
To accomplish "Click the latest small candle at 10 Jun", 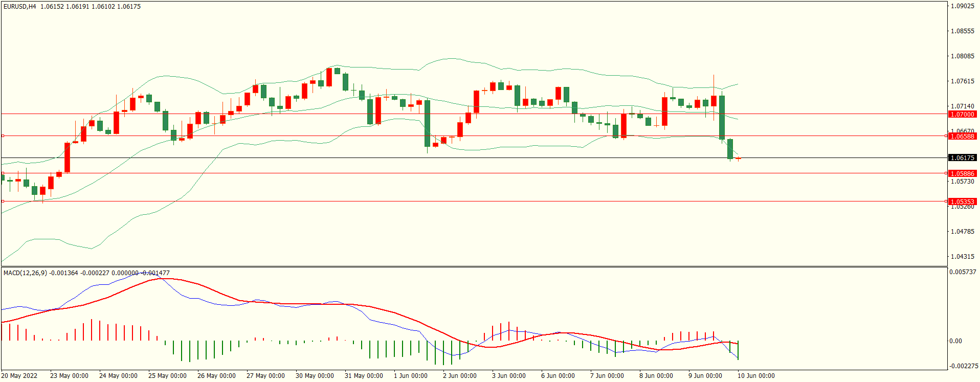I will pos(738,159).
